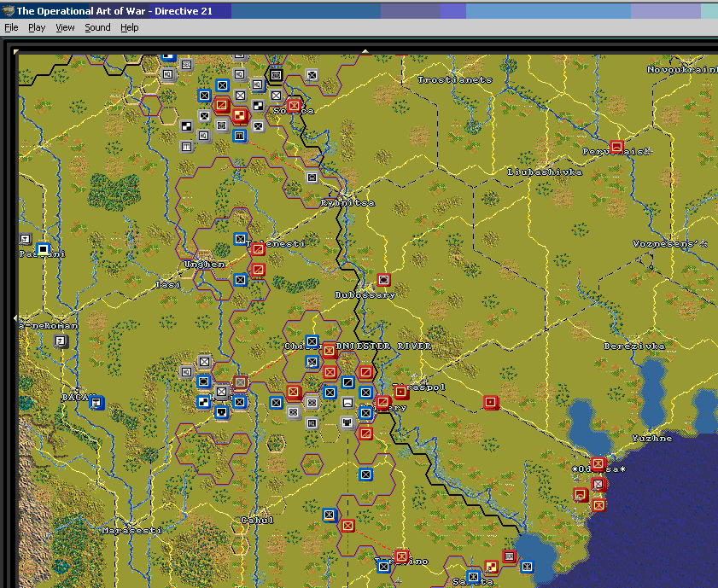Select the red unit on Tiraspol
The image size is (718, 588).
point(401,393)
